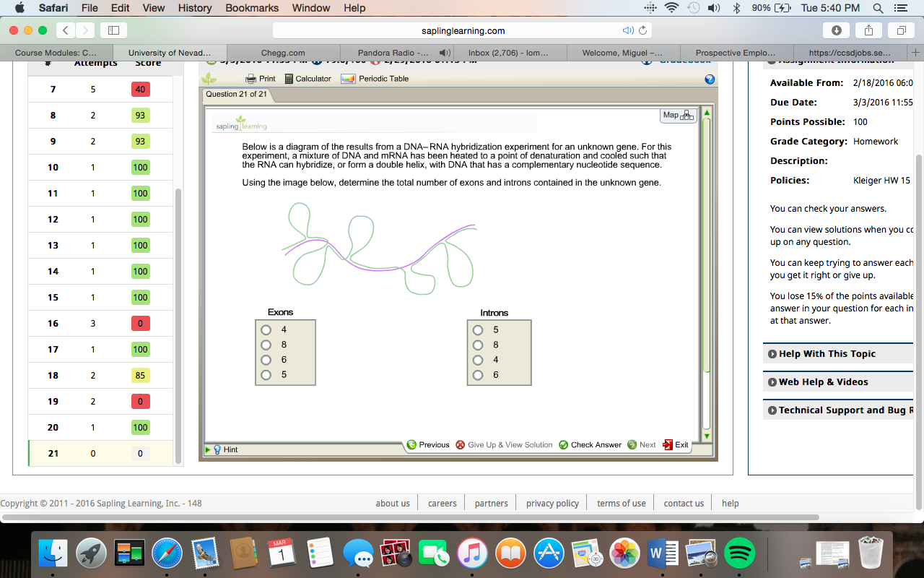Open Spotify from the Dock
This screenshot has width=924, height=578.
pyautogui.click(x=739, y=553)
